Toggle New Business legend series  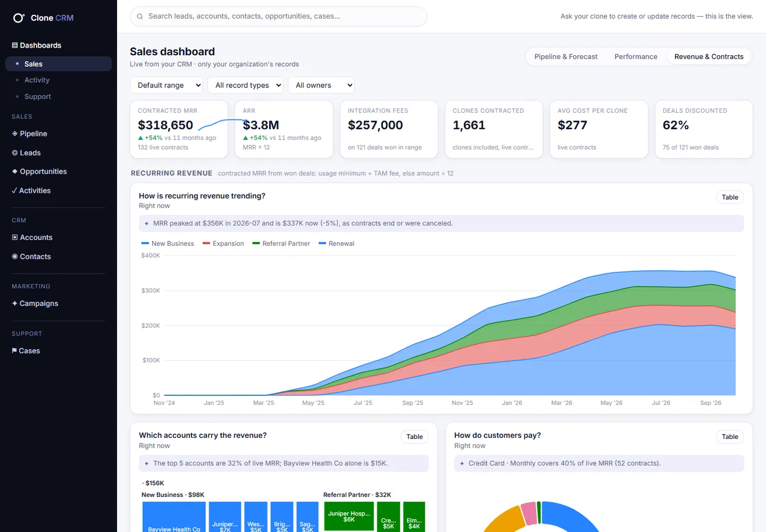tap(167, 244)
